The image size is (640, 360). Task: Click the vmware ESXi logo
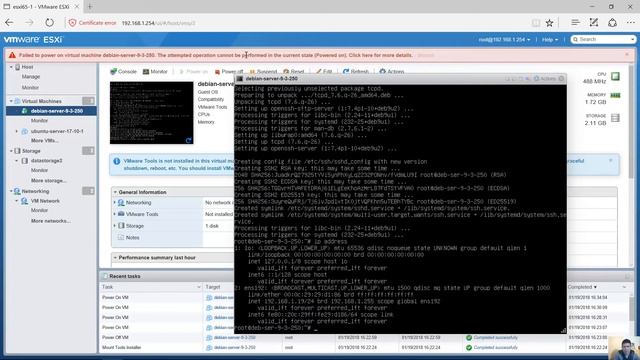[33, 40]
